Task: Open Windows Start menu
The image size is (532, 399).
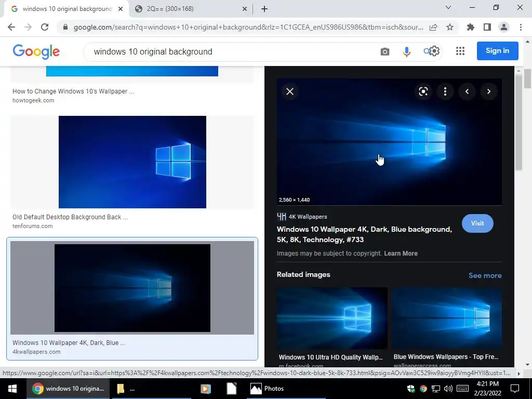Action: click(12, 389)
